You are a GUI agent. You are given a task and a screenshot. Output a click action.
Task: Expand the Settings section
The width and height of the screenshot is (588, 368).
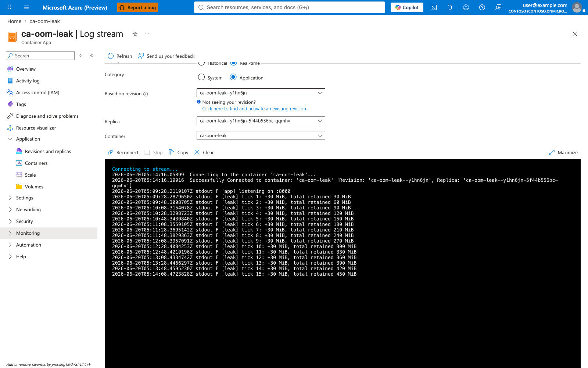[10, 198]
